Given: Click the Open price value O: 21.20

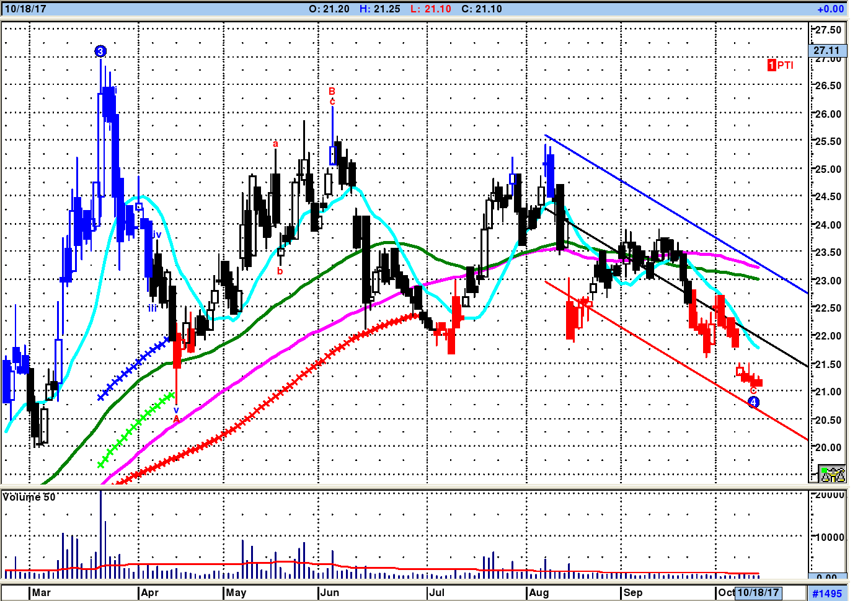Looking at the screenshot, I should (x=329, y=9).
